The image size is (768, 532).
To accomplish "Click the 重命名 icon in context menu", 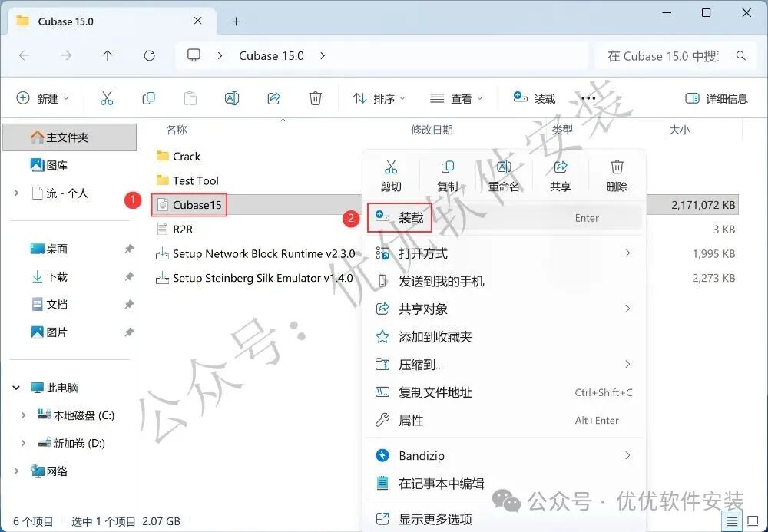I will tap(504, 167).
